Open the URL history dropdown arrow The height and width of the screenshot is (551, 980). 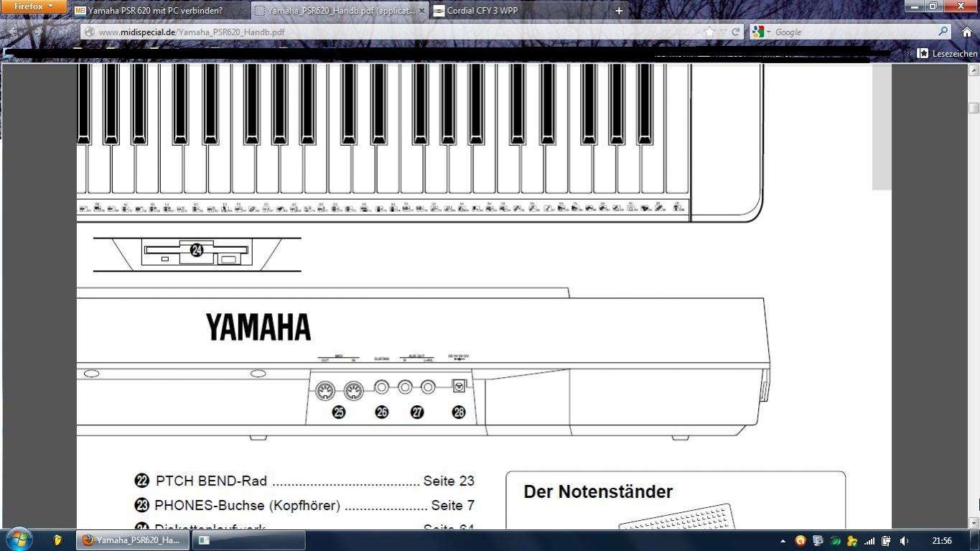click(724, 32)
